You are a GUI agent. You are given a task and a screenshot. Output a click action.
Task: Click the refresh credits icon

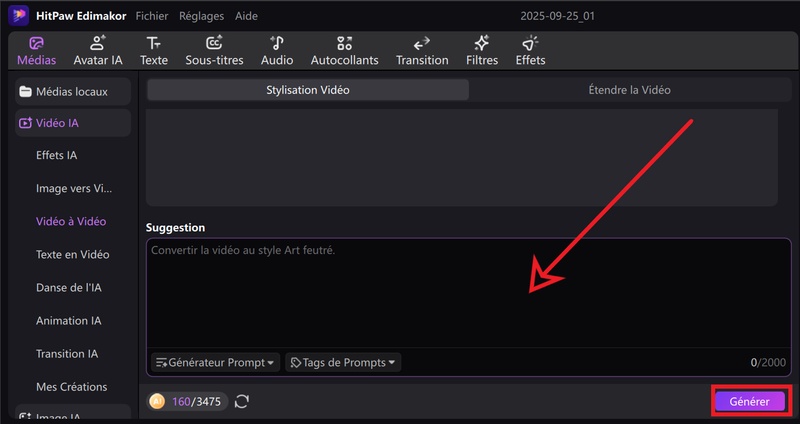click(242, 401)
